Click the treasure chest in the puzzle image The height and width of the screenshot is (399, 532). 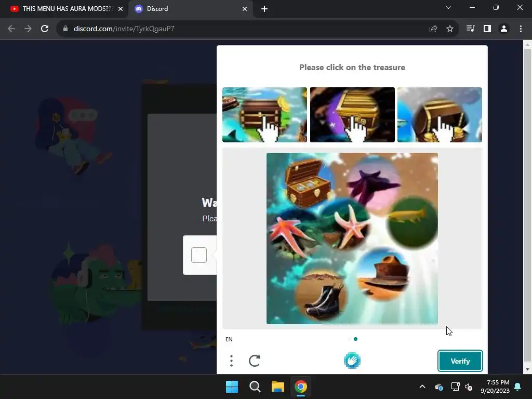click(308, 182)
